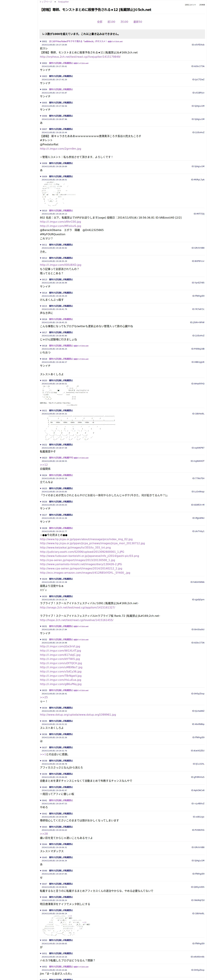Select poster ID o5VfDXsb text

pyautogui.click(x=198, y=45)
